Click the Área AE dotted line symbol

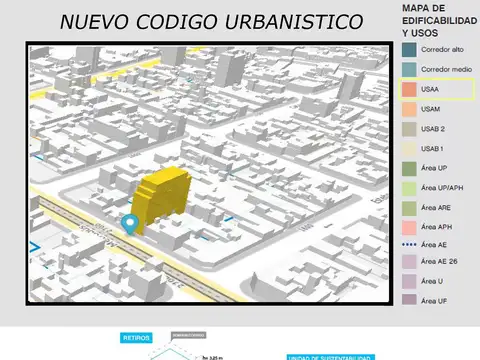pyautogui.click(x=409, y=245)
